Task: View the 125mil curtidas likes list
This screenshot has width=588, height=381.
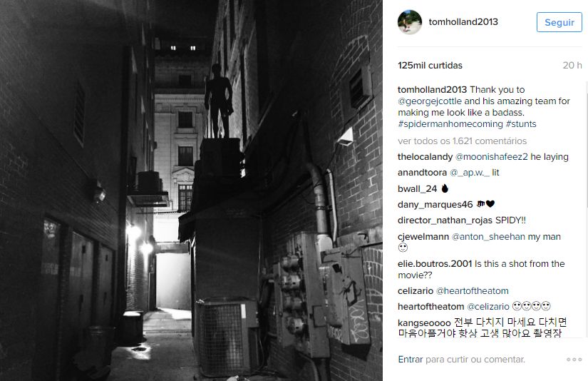Action: [430, 66]
